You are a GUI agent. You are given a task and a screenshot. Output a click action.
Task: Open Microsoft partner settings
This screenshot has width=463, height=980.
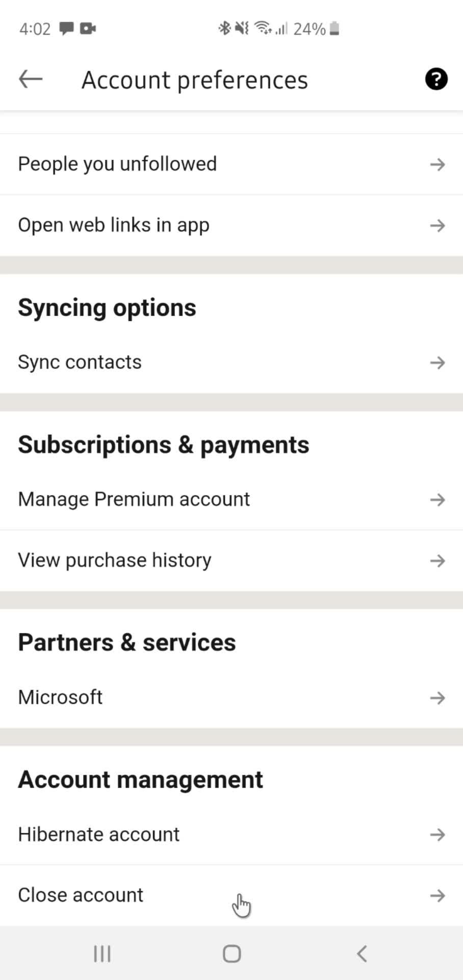(231, 698)
